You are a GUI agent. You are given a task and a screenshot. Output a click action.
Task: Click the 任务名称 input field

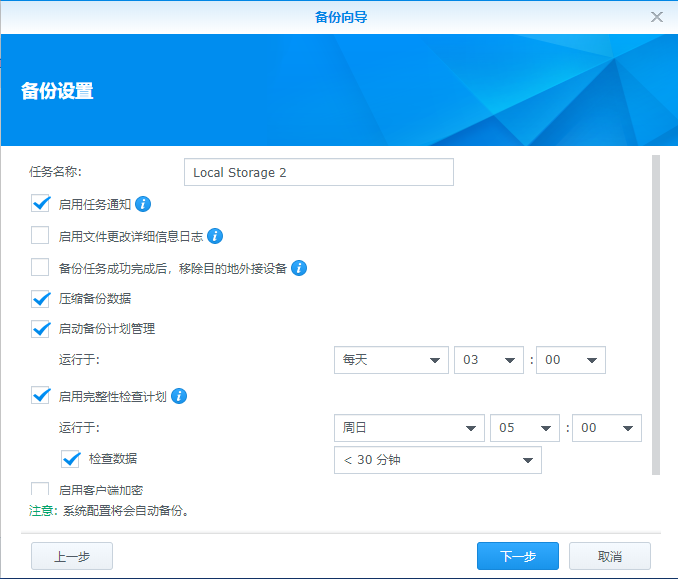319,172
